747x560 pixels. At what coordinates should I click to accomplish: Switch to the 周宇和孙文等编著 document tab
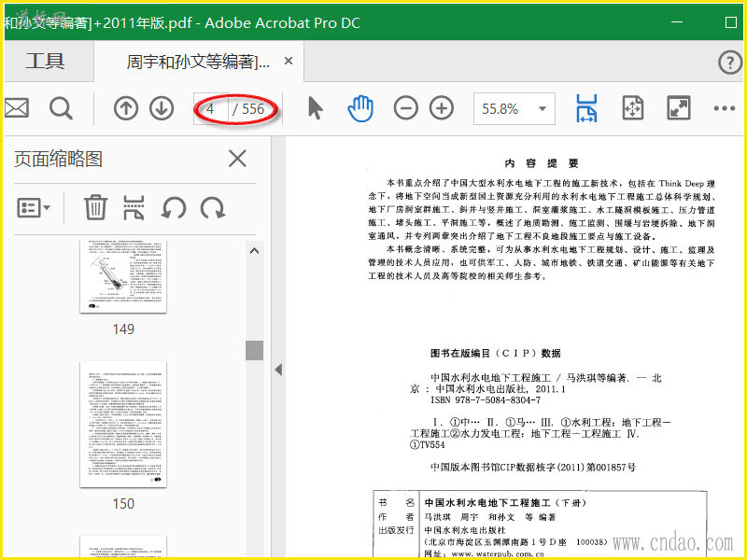coord(198,62)
